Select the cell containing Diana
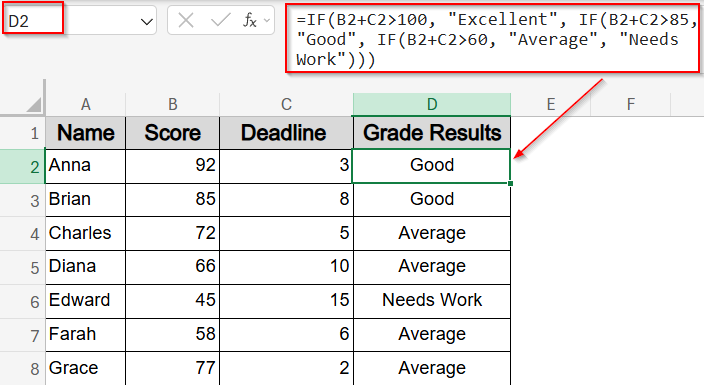This screenshot has height=385, width=704. (85, 267)
